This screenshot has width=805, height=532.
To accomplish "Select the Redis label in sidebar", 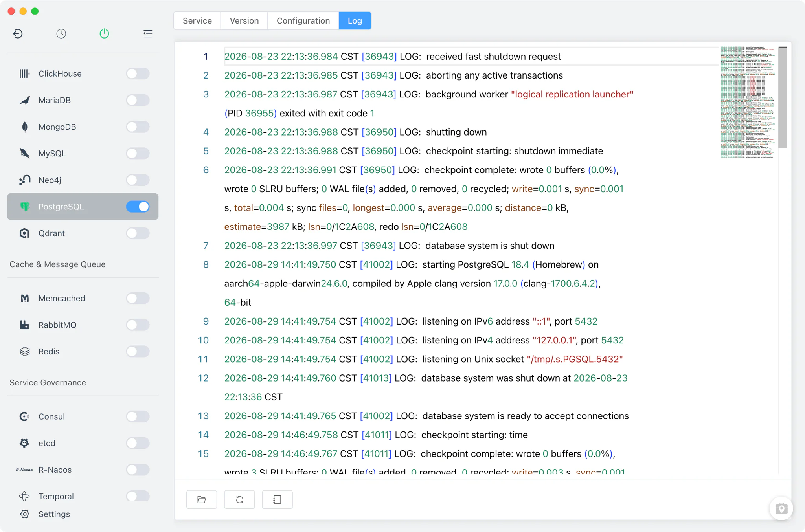I will [49, 351].
